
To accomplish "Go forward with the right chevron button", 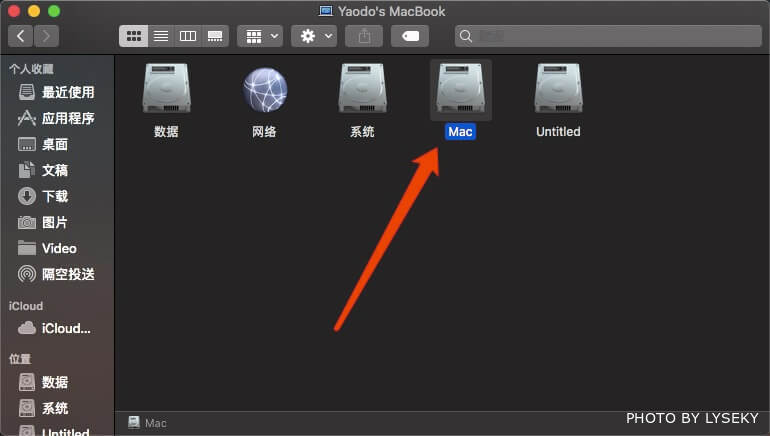I will [x=47, y=36].
